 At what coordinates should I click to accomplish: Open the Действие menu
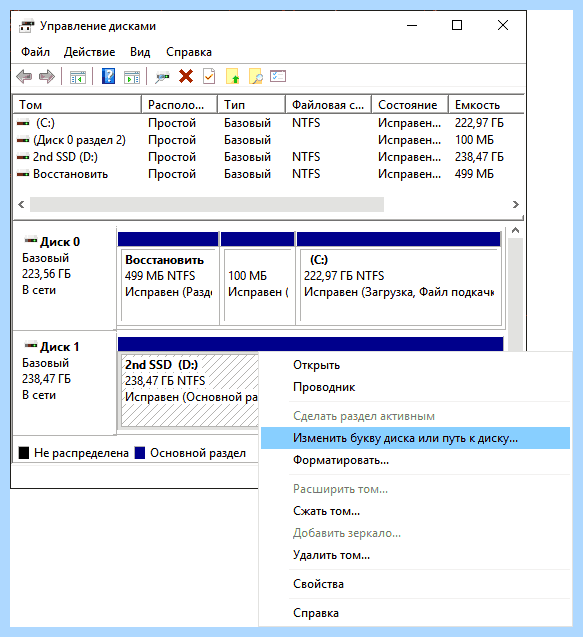89,52
